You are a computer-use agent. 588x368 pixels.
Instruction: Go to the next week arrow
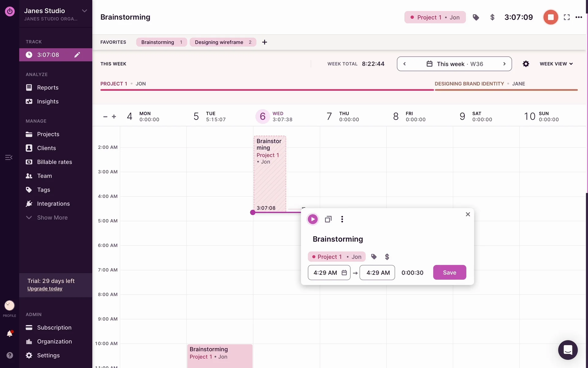click(504, 64)
